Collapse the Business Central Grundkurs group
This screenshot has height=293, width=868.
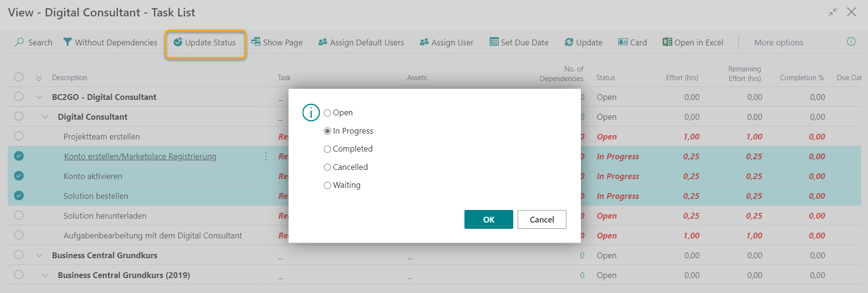[39, 255]
